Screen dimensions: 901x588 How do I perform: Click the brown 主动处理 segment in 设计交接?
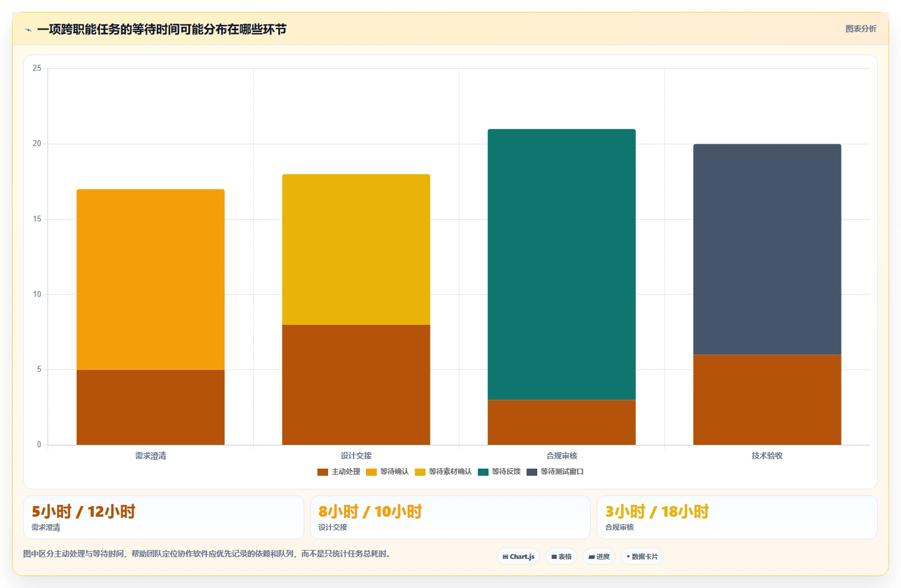point(356,385)
